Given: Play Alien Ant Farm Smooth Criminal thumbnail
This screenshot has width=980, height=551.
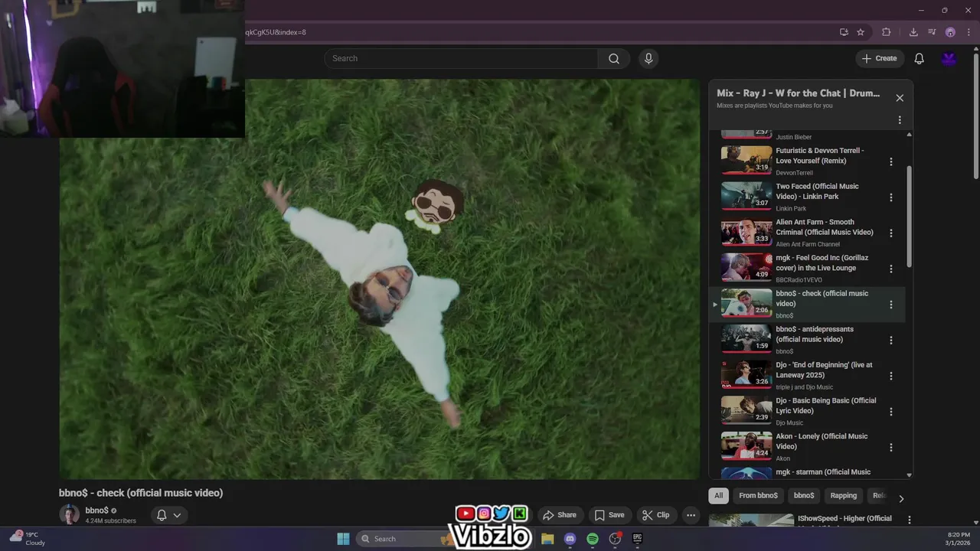Looking at the screenshot, I should 746,232.
